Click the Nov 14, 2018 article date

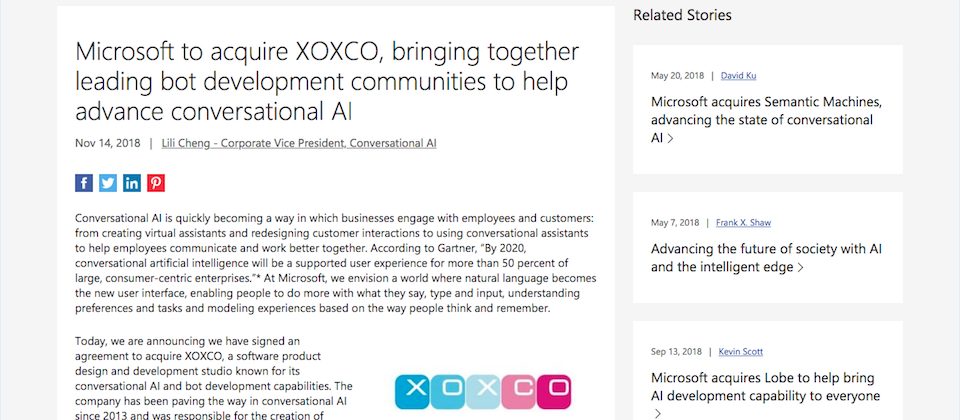108,143
